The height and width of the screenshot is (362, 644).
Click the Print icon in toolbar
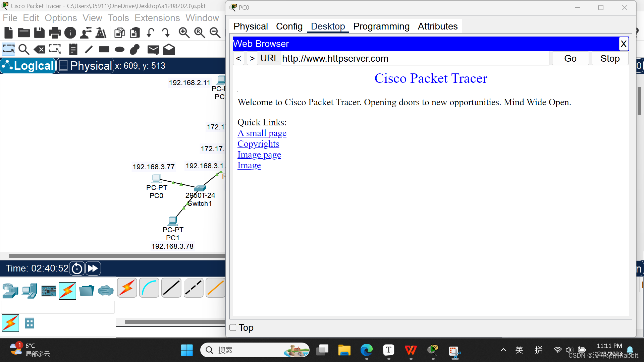(55, 33)
